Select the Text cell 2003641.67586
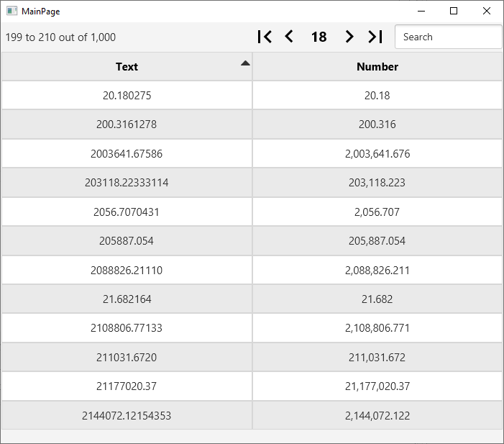Screen dimensions: 504x444 tap(127, 154)
